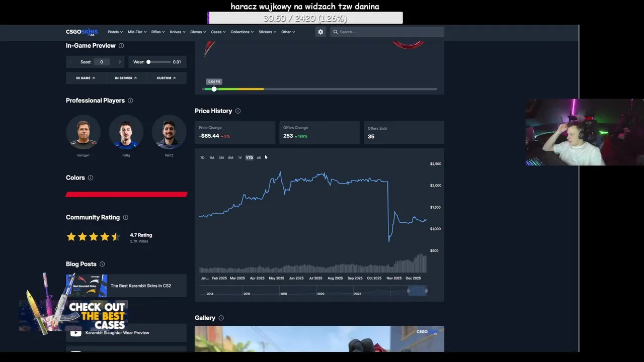The image size is (644, 362).
Task: Click the IN SERVER preview button
Action: 126,78
